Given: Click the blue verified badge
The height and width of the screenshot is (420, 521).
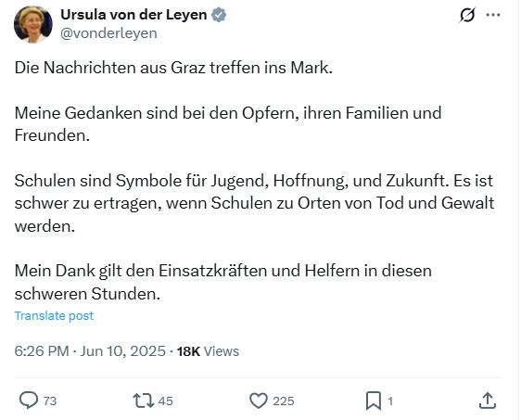Looking at the screenshot, I should coord(219,15).
